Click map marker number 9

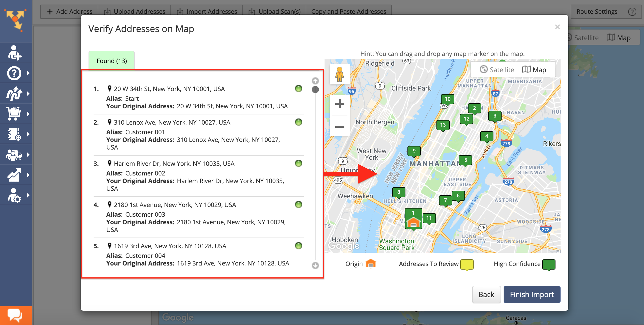[x=414, y=151]
